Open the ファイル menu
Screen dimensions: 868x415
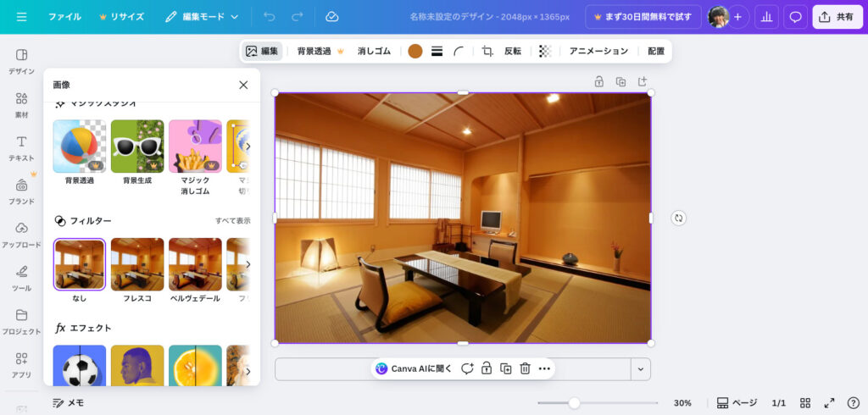pos(64,17)
